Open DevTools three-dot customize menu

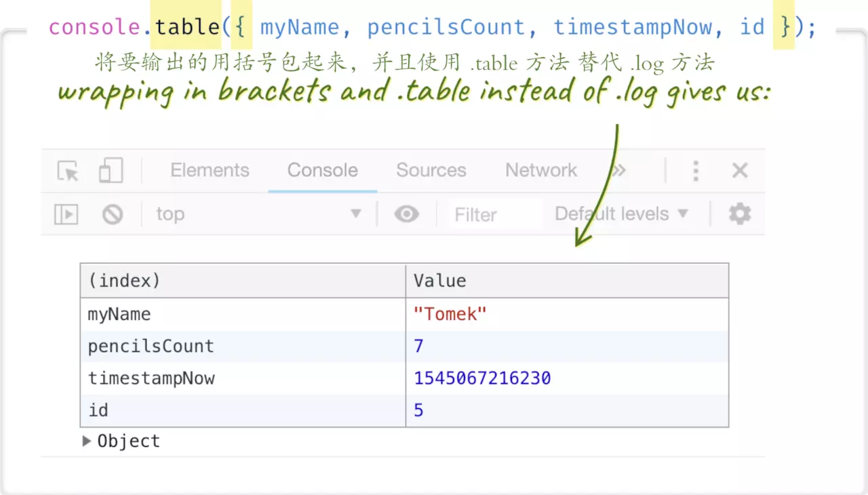point(696,170)
